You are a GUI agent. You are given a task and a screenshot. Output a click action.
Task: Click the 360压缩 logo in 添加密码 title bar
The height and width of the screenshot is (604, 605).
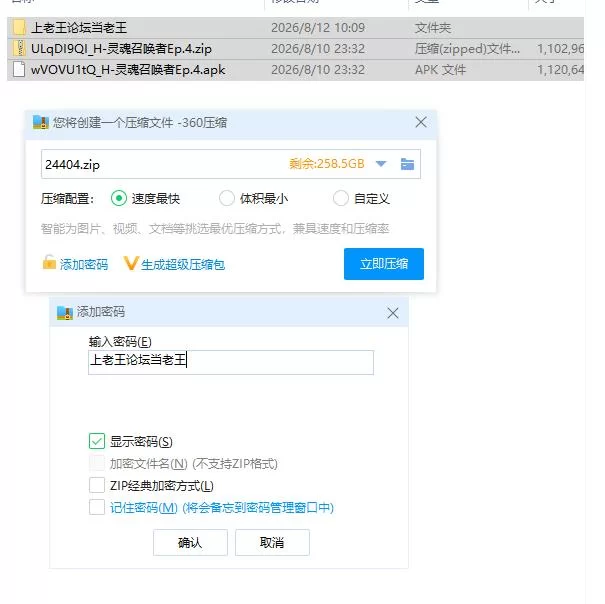pyautogui.click(x=64, y=312)
